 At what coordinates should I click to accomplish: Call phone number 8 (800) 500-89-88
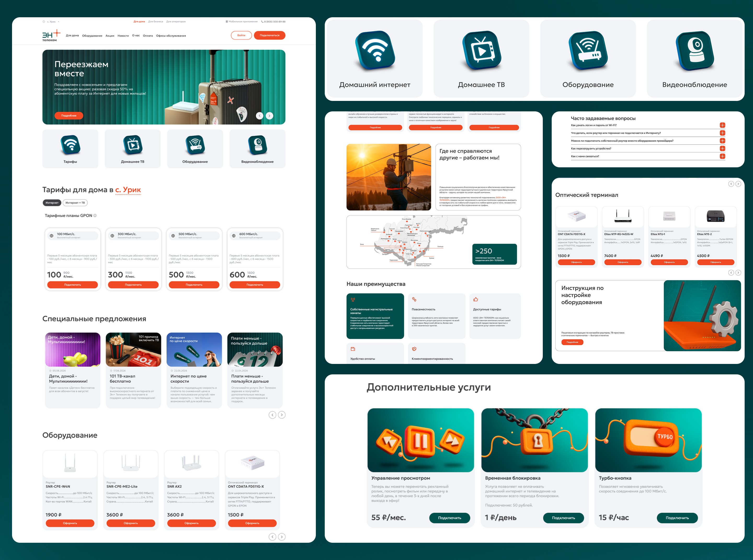point(273,22)
